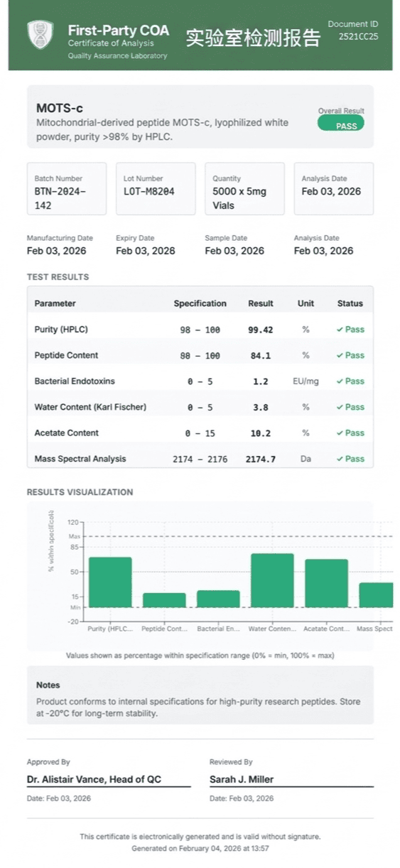This screenshot has height=868, width=400.
Task: Click the Sarah J. Miller reviewer name
Action: click(242, 779)
